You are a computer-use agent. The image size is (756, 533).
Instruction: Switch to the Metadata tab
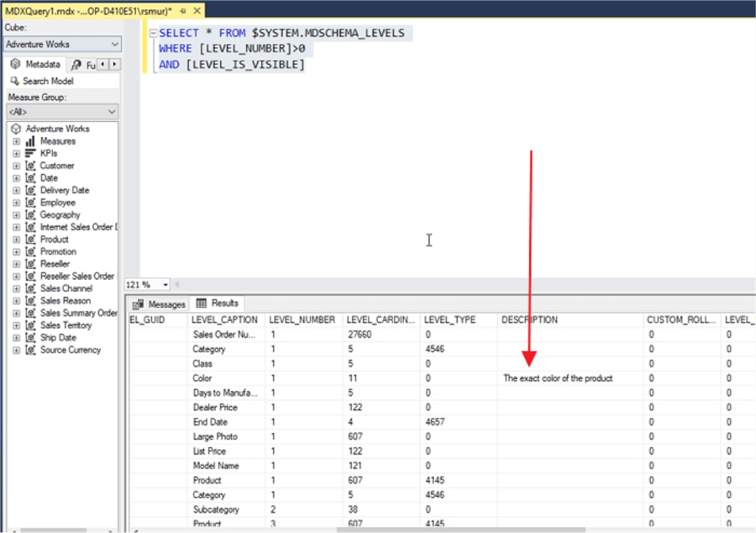(x=35, y=64)
